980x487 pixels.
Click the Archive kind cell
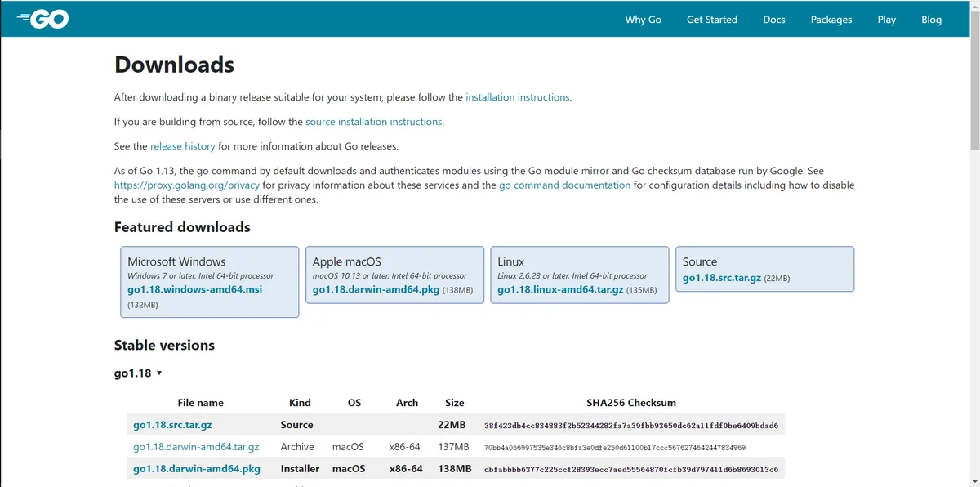pos(297,447)
